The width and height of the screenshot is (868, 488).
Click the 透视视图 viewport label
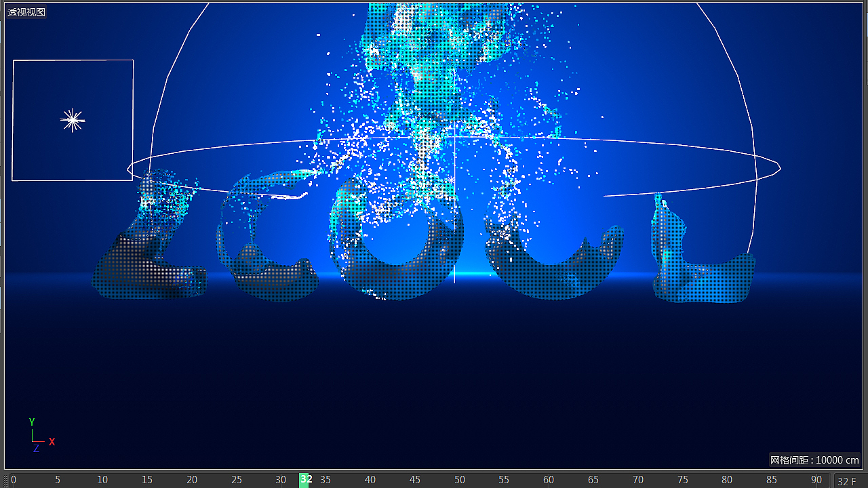26,12
